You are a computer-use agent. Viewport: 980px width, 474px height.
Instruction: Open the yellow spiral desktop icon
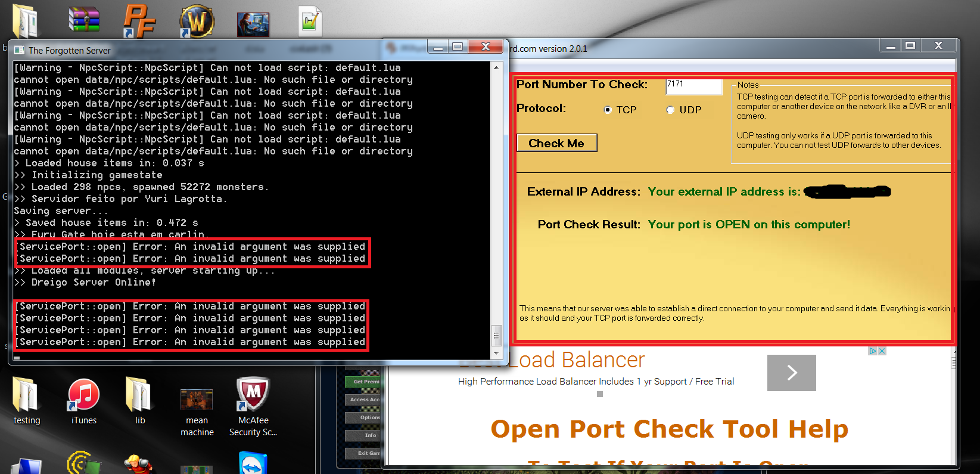83,463
